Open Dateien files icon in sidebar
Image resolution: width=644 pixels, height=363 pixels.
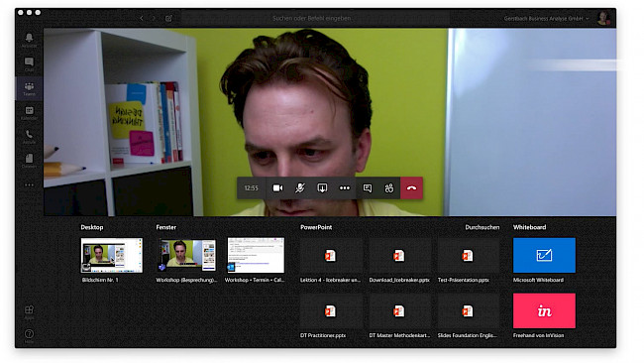point(29,161)
